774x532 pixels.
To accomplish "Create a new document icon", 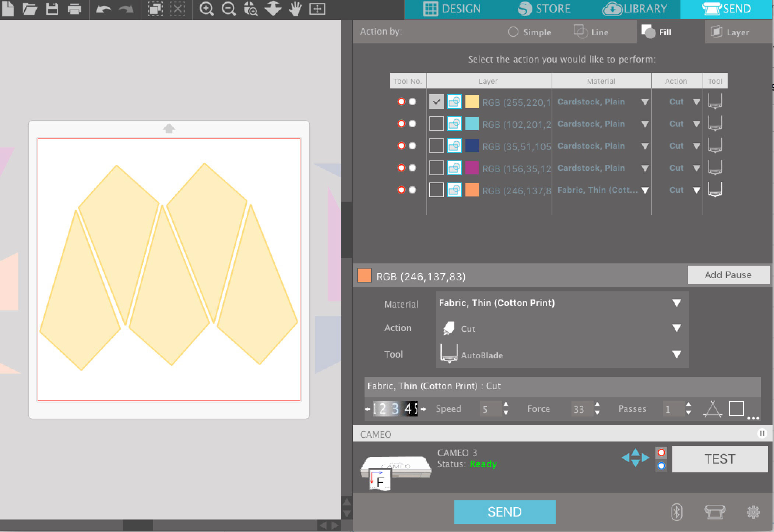I will click(8, 8).
